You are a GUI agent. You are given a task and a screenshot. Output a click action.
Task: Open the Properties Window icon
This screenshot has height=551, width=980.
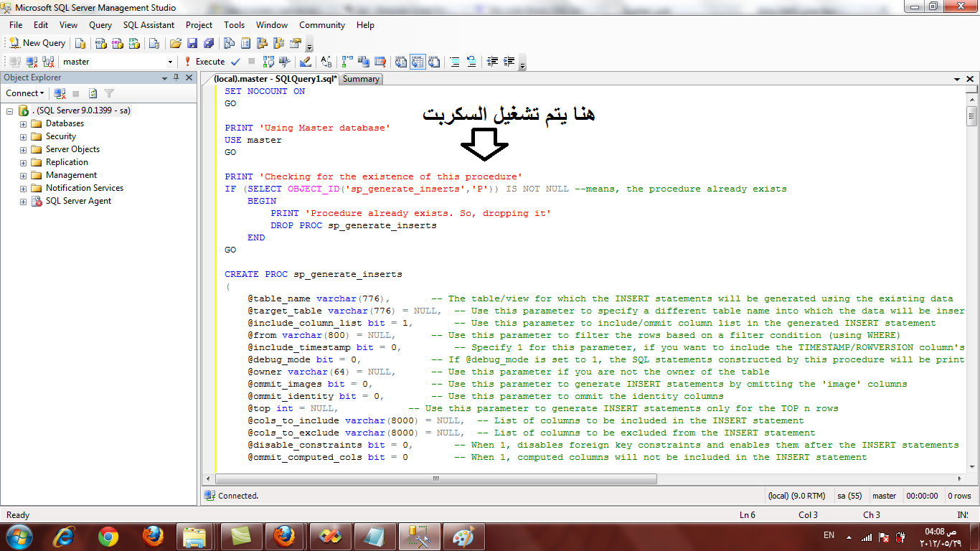click(x=296, y=43)
